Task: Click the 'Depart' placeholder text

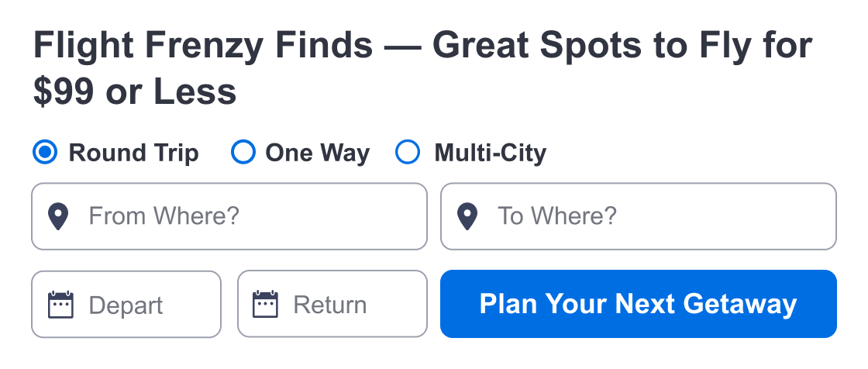Action: tap(126, 306)
